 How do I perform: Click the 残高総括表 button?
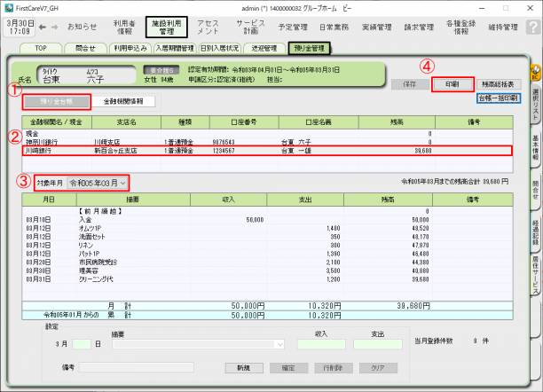498,84
